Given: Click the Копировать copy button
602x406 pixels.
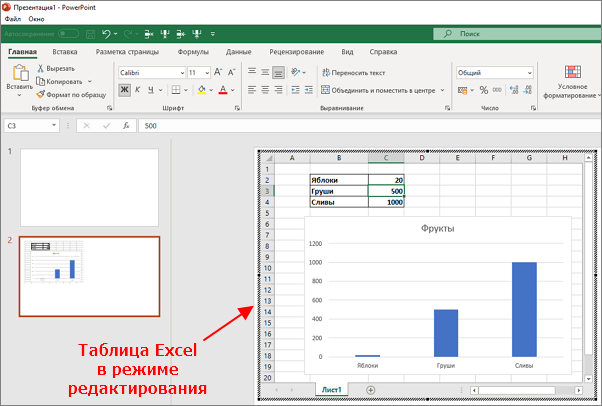Looking at the screenshot, I should pyautogui.click(x=60, y=81).
